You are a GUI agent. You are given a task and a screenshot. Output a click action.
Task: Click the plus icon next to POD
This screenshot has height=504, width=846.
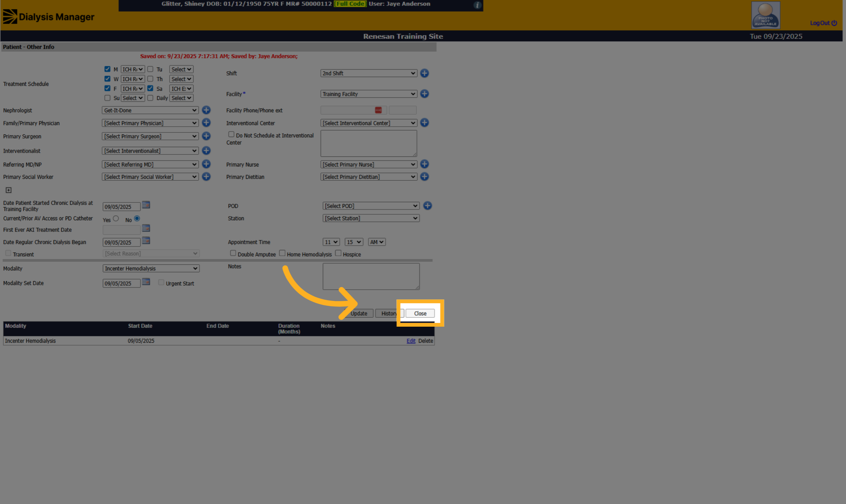[428, 206]
